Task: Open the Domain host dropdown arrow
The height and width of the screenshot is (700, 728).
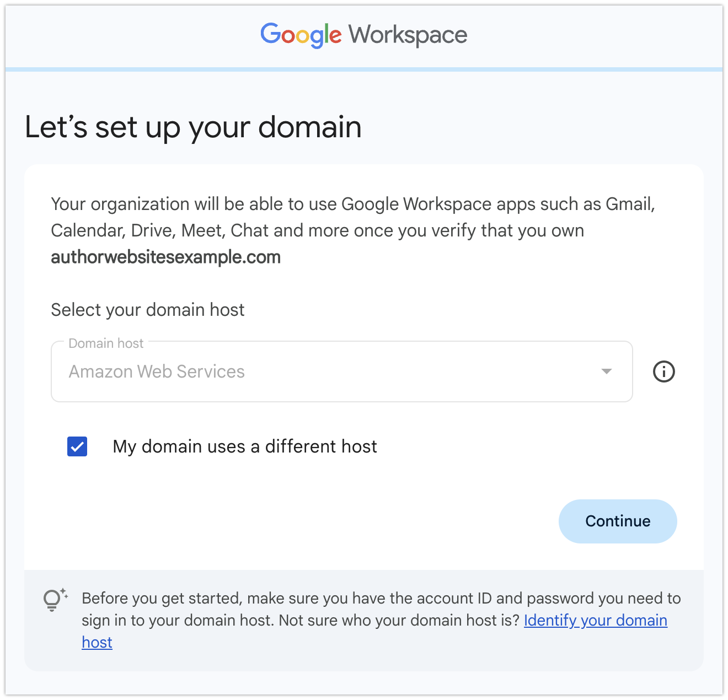Action: coord(607,371)
